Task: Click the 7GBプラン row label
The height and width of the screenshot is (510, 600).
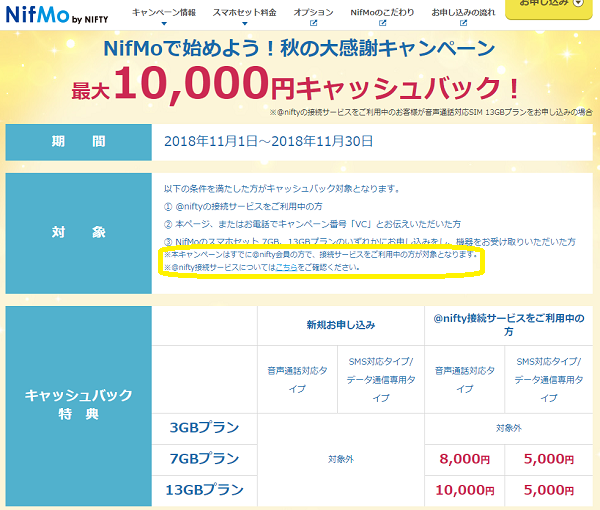Action: pyautogui.click(x=204, y=459)
